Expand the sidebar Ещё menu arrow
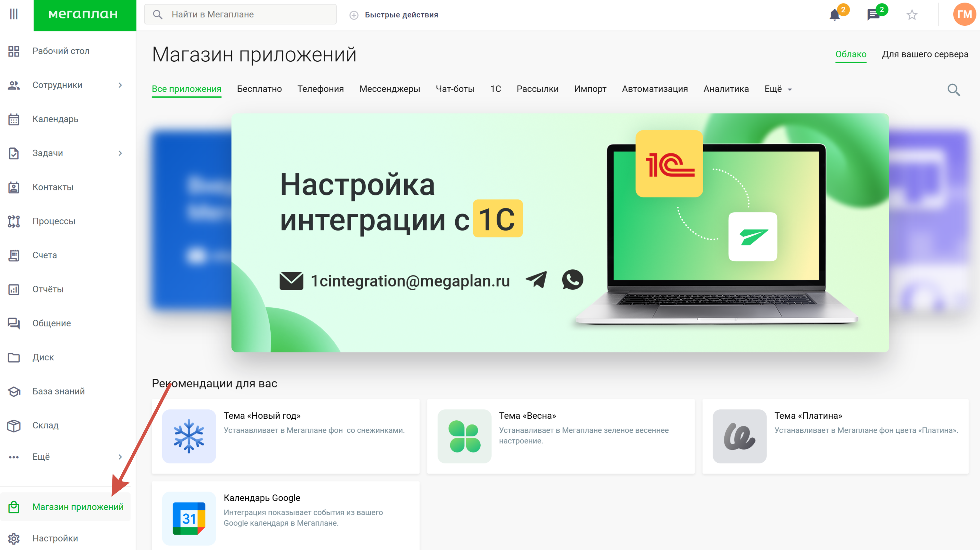 click(x=120, y=457)
